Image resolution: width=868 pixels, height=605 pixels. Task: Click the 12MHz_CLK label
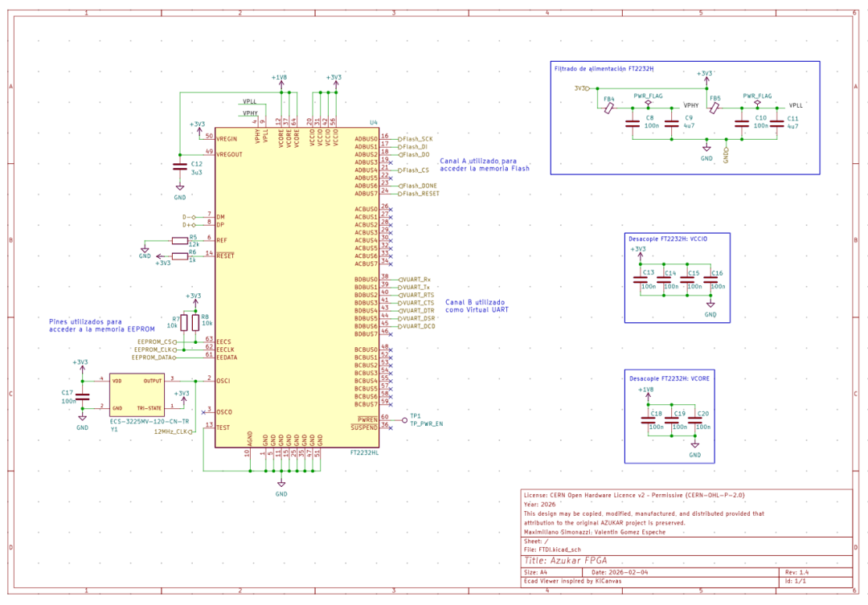173,431
